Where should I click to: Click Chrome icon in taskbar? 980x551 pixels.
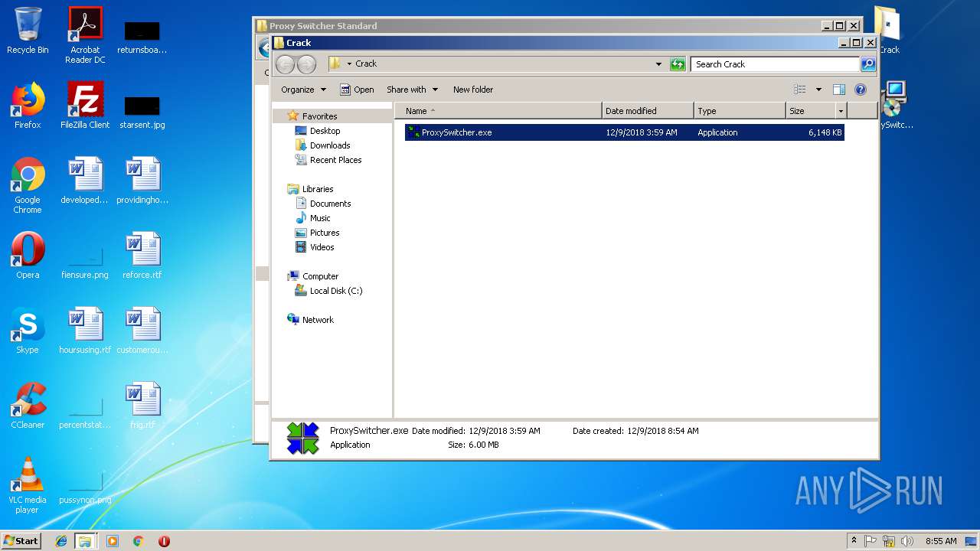(x=139, y=541)
